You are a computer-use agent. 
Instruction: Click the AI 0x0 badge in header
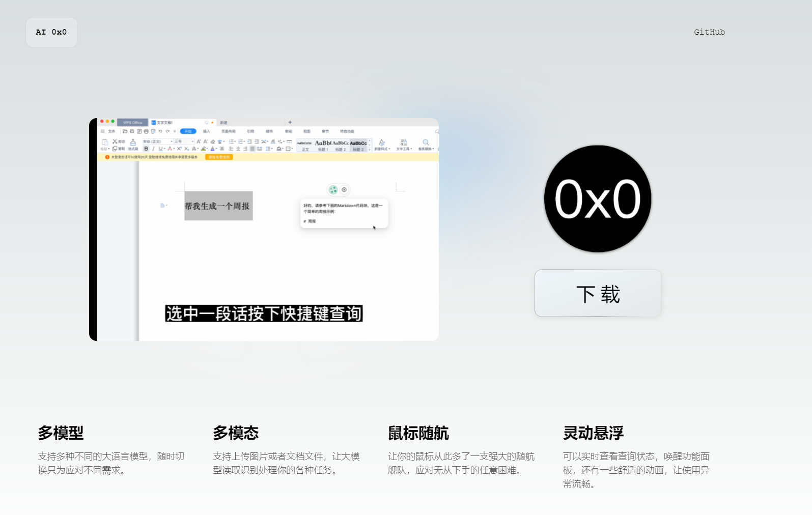[51, 32]
